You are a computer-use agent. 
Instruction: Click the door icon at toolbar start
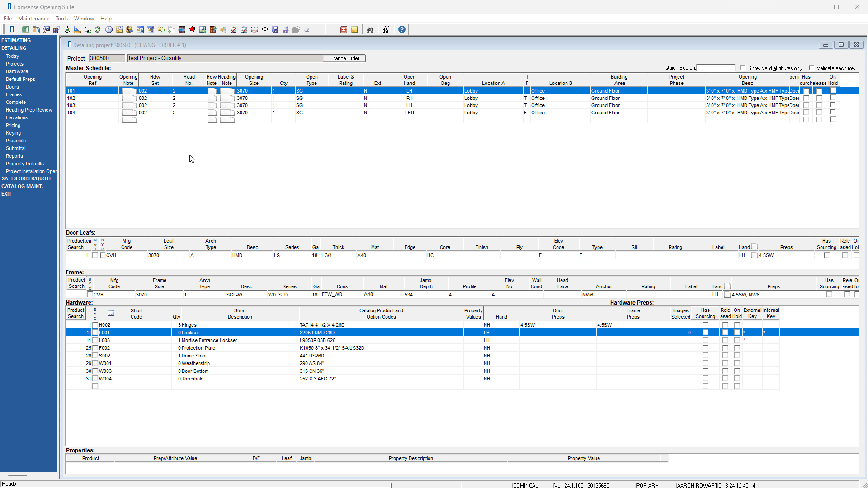tap(11, 29)
